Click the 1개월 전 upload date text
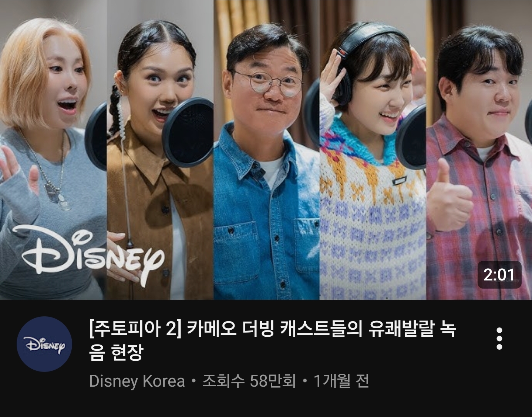The height and width of the screenshot is (417, 532). click(x=341, y=381)
